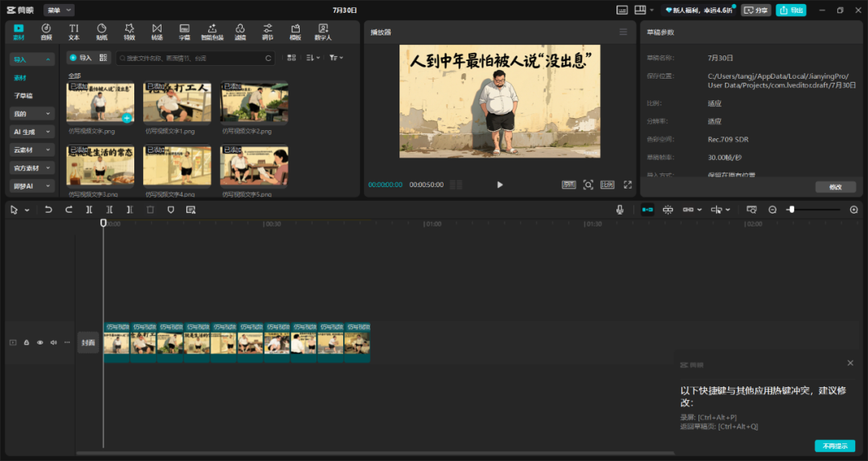
Task: Open the 比例 aspect ratio button in player
Action: 608,185
